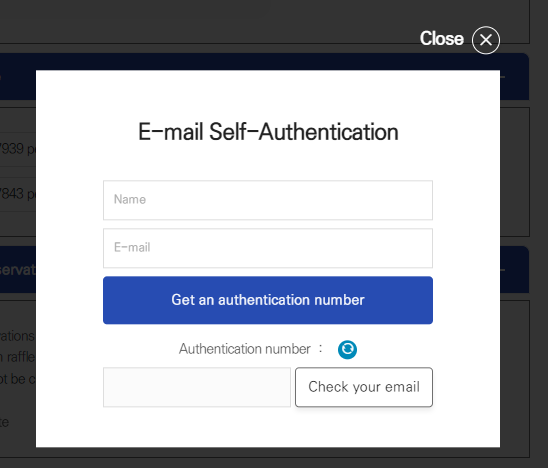Click the circled X close icon

(x=485, y=40)
